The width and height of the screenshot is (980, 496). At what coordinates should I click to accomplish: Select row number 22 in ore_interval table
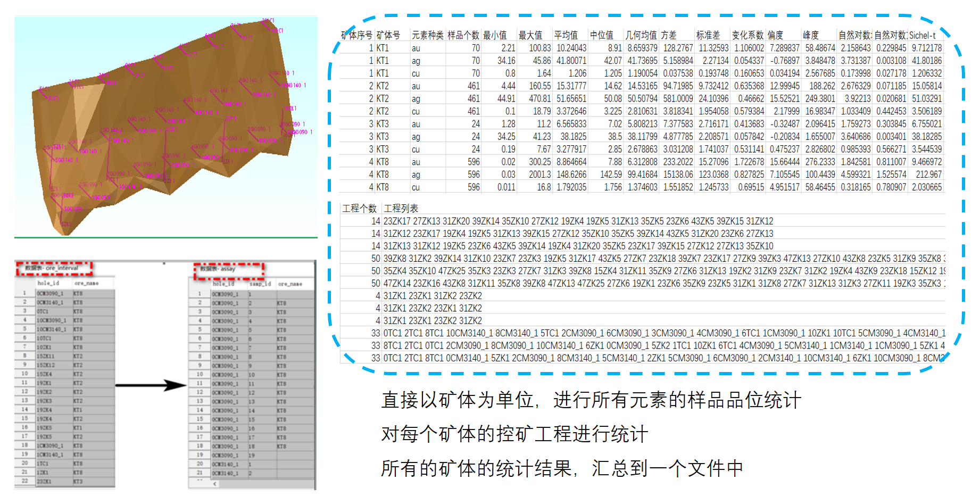click(24, 481)
